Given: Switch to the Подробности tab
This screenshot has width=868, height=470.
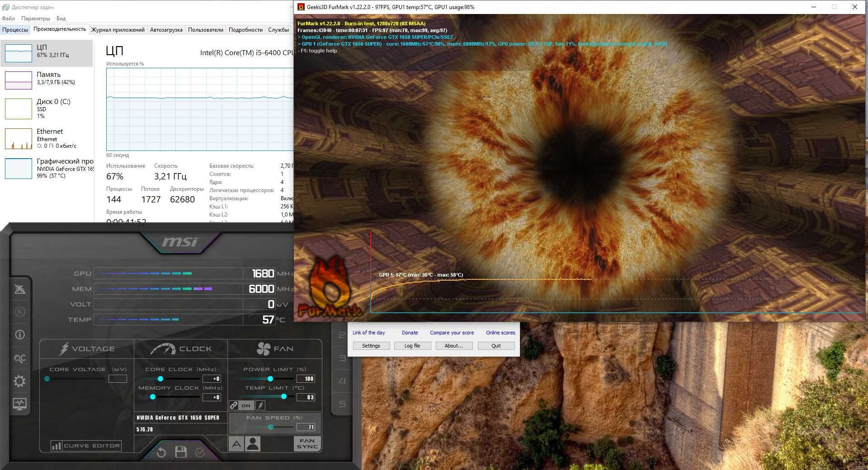Looking at the screenshot, I should coord(245,30).
